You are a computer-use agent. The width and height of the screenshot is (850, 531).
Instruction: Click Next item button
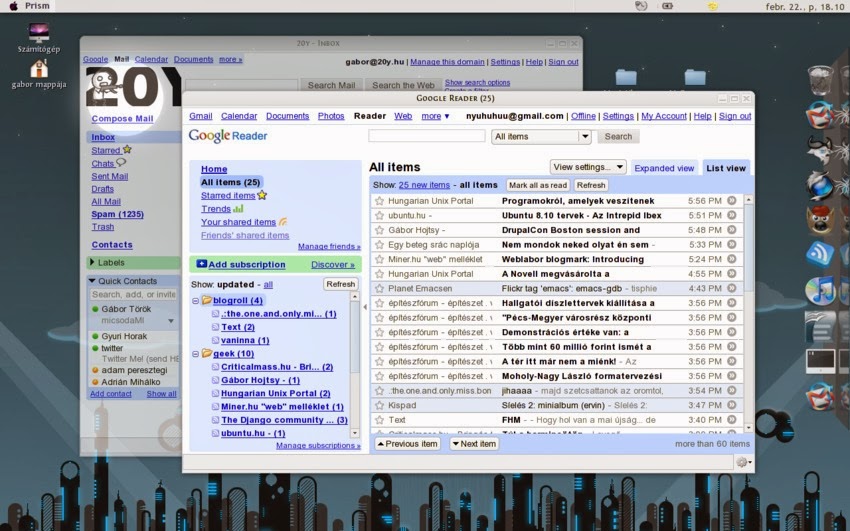474,444
